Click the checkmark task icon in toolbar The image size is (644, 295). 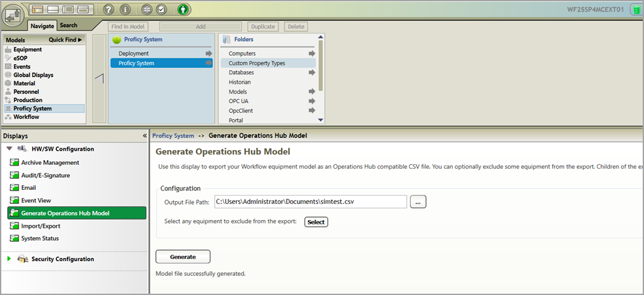[x=162, y=9]
